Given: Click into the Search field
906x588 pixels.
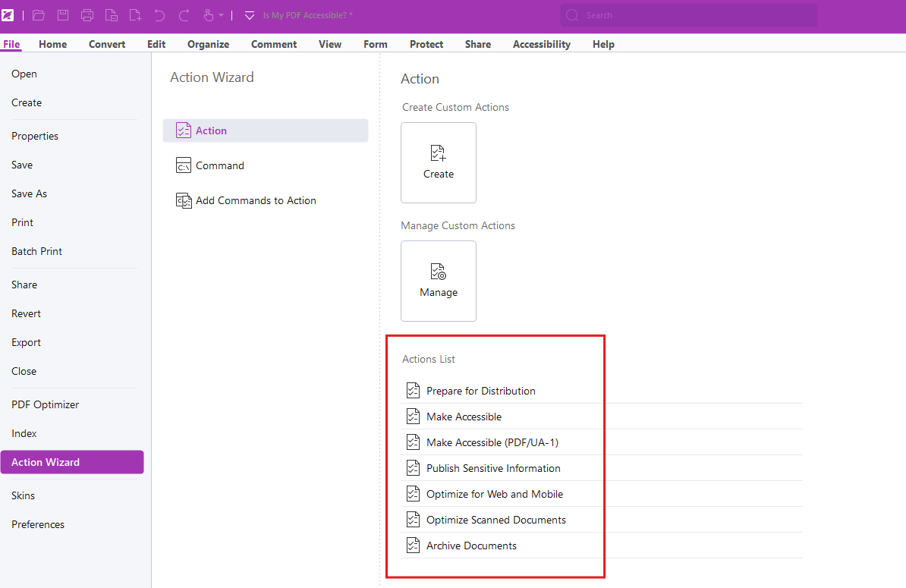Looking at the screenshot, I should coord(689,15).
